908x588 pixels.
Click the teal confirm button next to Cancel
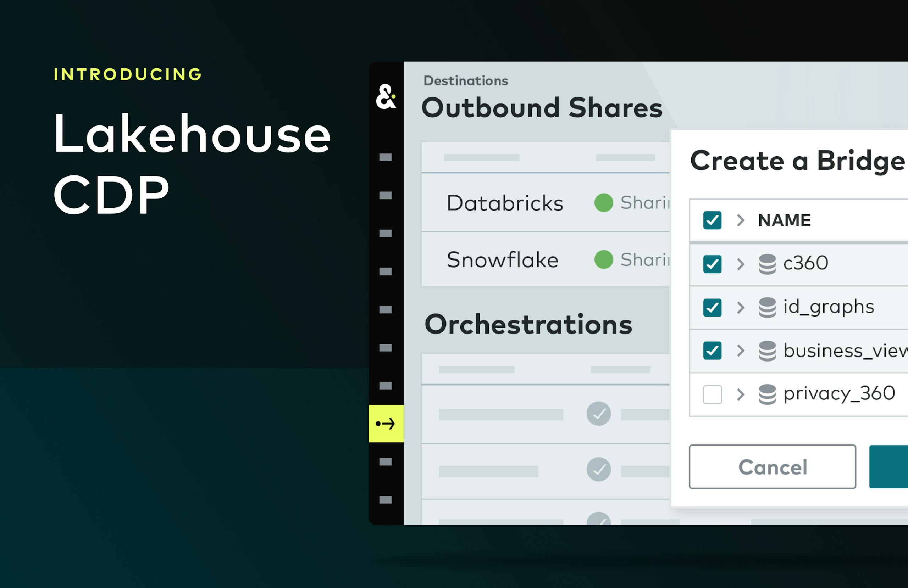(889, 467)
